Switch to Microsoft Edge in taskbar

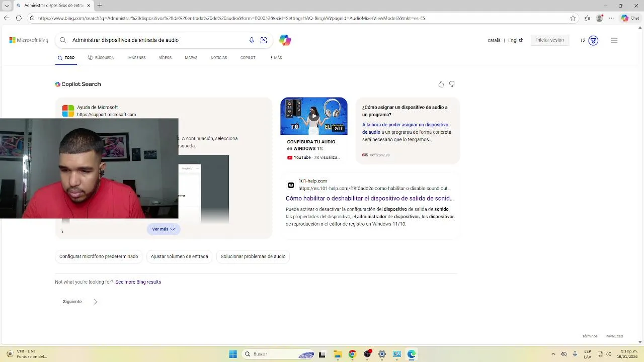[412, 354]
